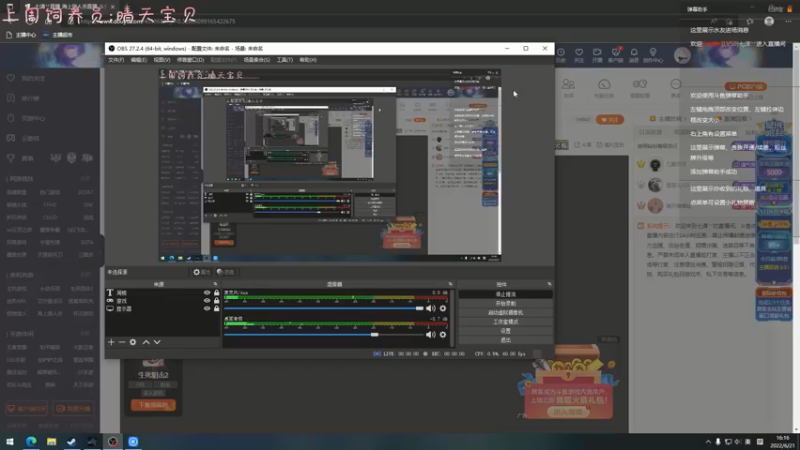Click the orange 关注 follow button
800x450 pixels.
610,119
